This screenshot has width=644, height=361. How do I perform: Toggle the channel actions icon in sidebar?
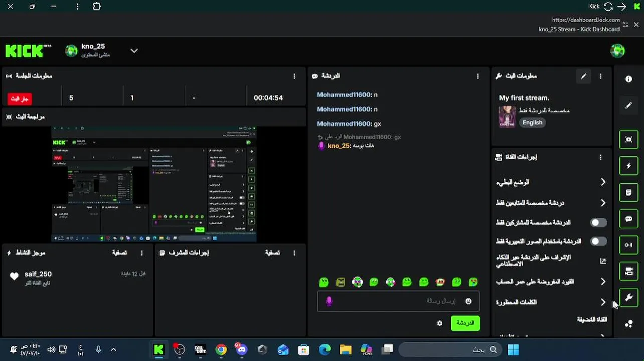628,271
